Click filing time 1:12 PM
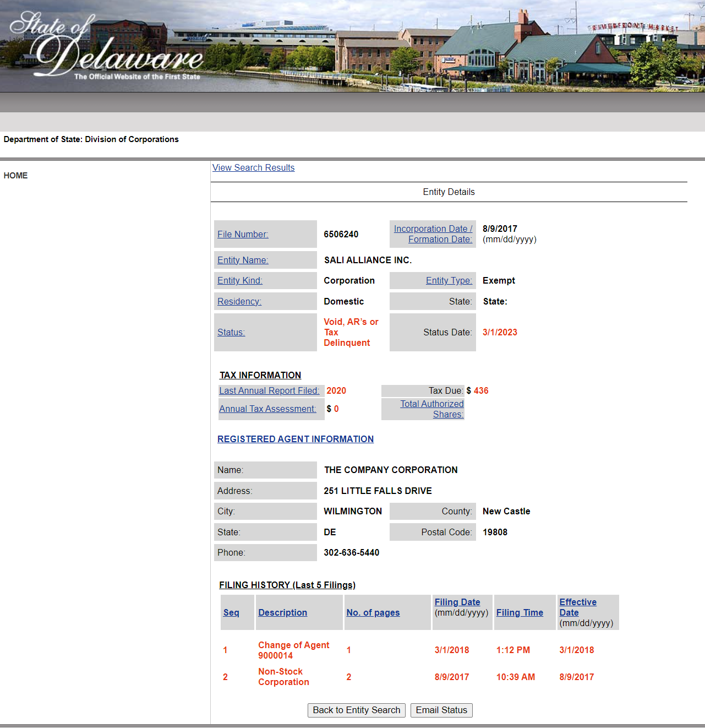The height and width of the screenshot is (728, 705). (513, 650)
